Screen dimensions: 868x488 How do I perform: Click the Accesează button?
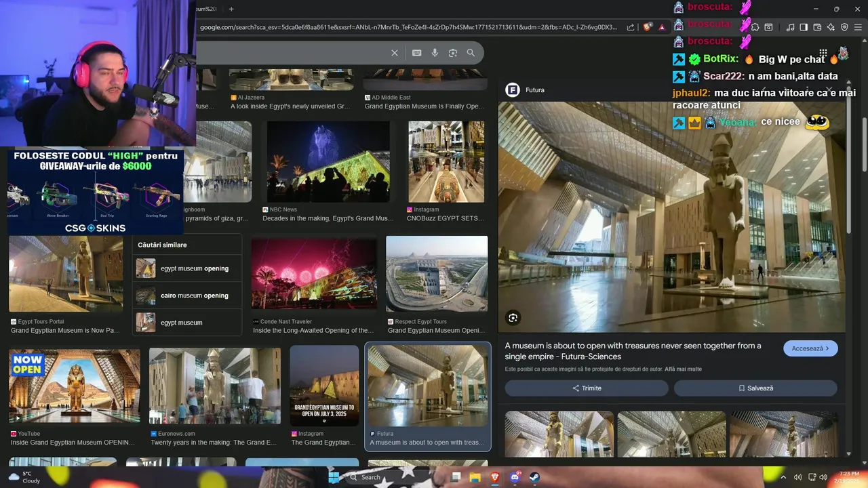point(810,348)
